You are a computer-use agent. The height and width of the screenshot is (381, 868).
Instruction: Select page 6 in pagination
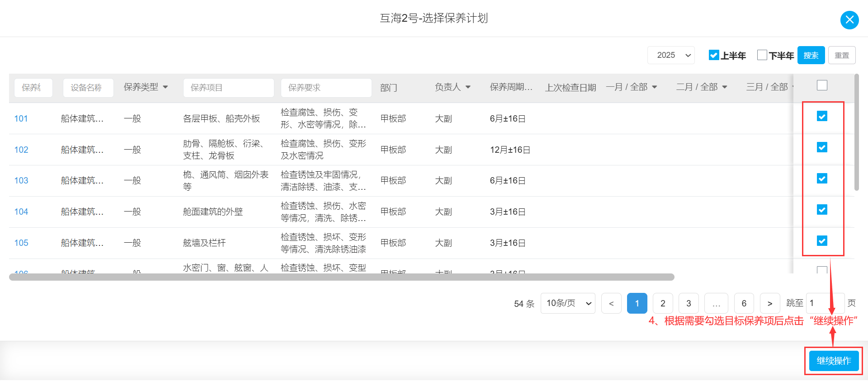click(x=744, y=303)
